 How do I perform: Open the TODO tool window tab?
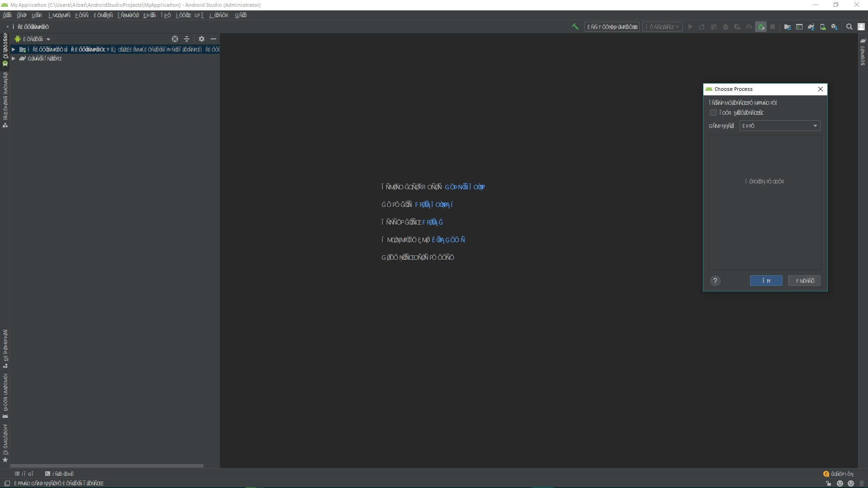click(24, 474)
